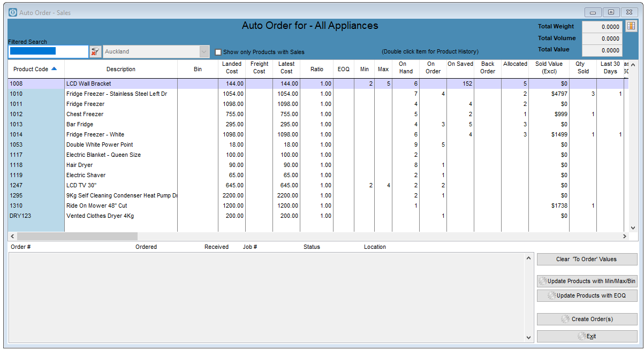644x350 pixels.
Task: Click product code 1011
Action: [x=16, y=104]
